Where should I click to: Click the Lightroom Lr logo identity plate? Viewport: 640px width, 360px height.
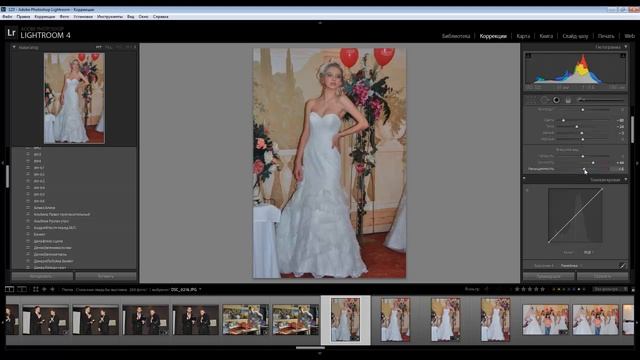pos(11,33)
